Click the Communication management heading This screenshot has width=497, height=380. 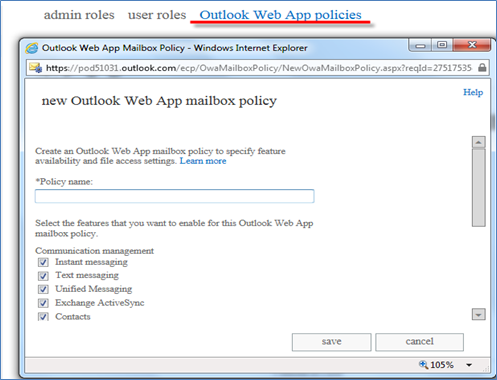94,251
